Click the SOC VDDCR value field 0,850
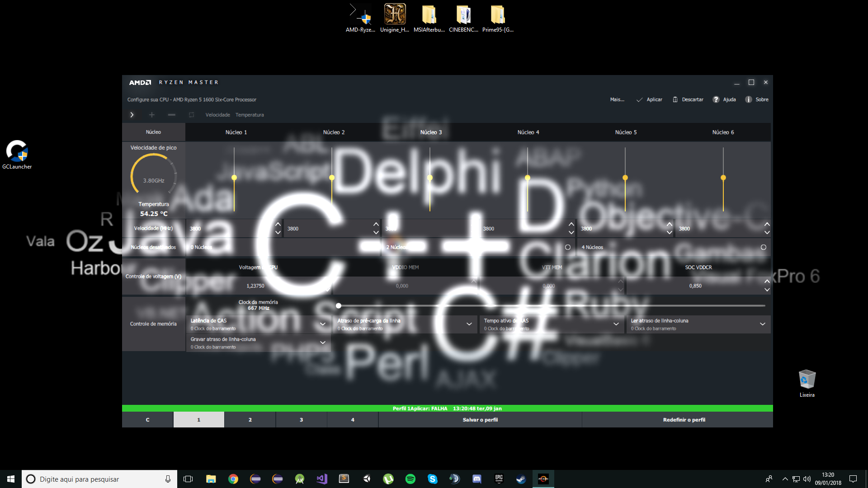868x488 pixels. click(695, 286)
